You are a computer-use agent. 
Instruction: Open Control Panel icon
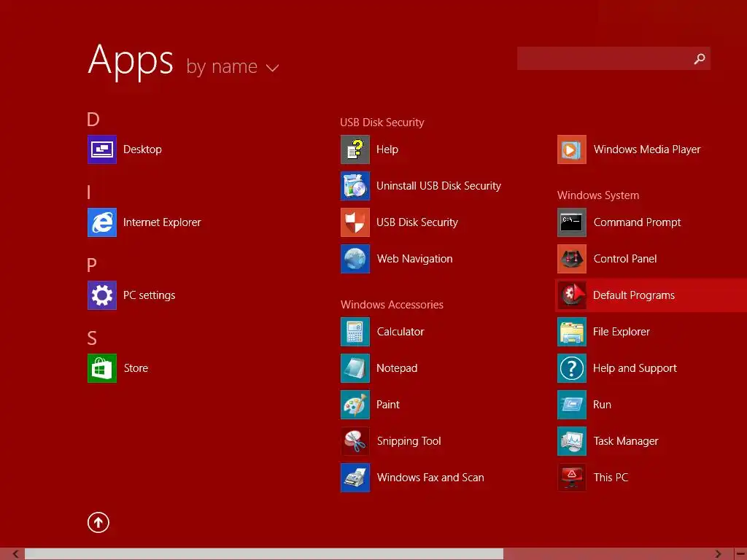[572, 259]
